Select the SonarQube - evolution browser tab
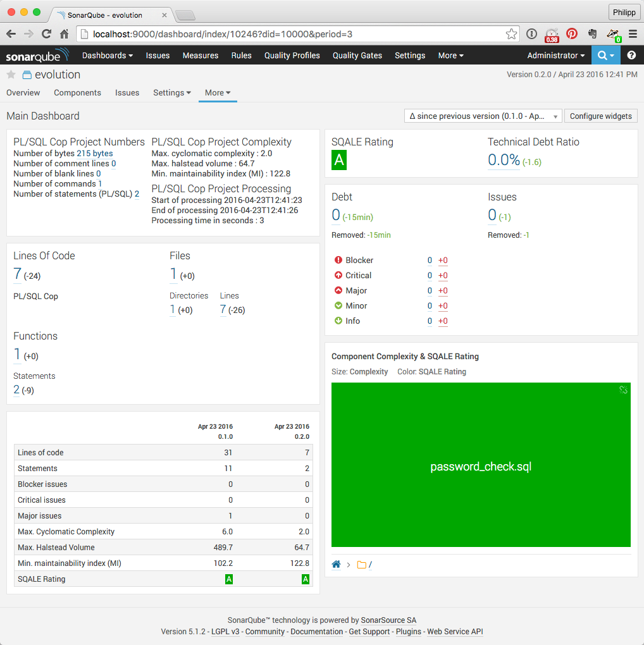The width and height of the screenshot is (644, 645). pyautogui.click(x=110, y=15)
